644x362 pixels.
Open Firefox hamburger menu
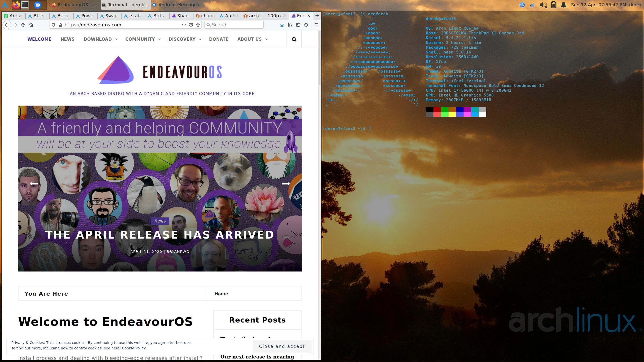click(x=316, y=25)
